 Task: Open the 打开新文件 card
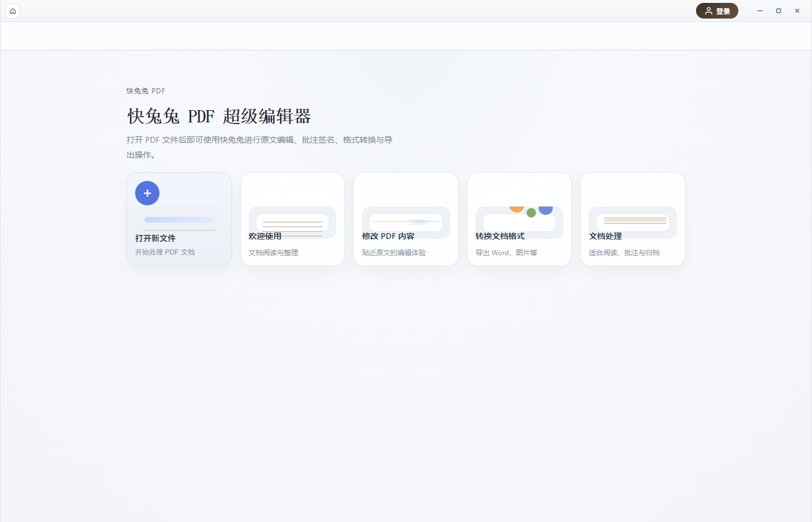click(x=179, y=219)
